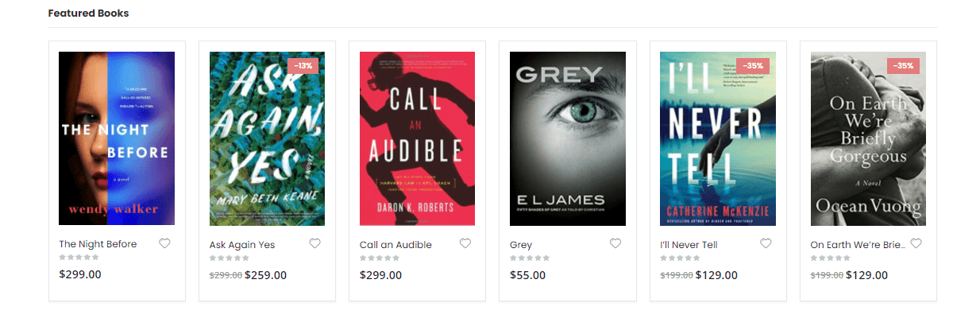Image resolution: width=980 pixels, height=334 pixels.
Task: Click the Ocean Vuong book cover
Action: (868, 138)
